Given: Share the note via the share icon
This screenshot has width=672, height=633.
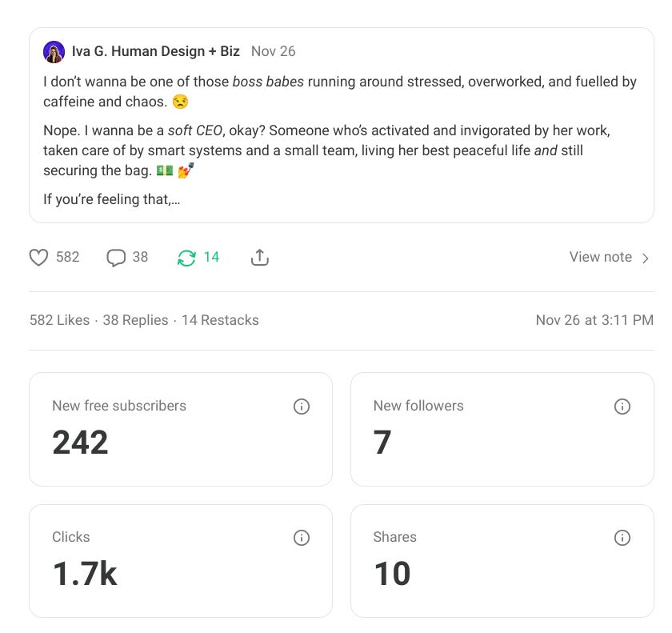Looking at the screenshot, I should point(259,257).
